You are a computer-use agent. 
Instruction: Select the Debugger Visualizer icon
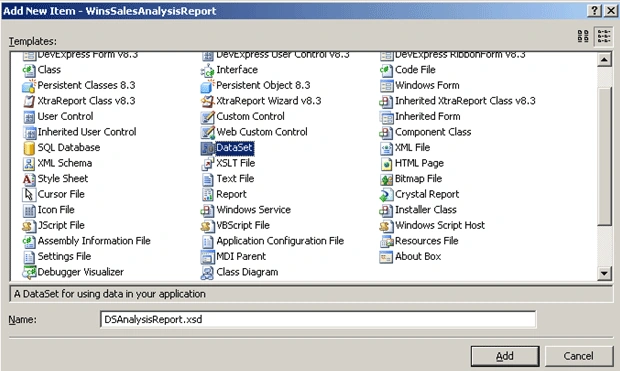click(29, 273)
